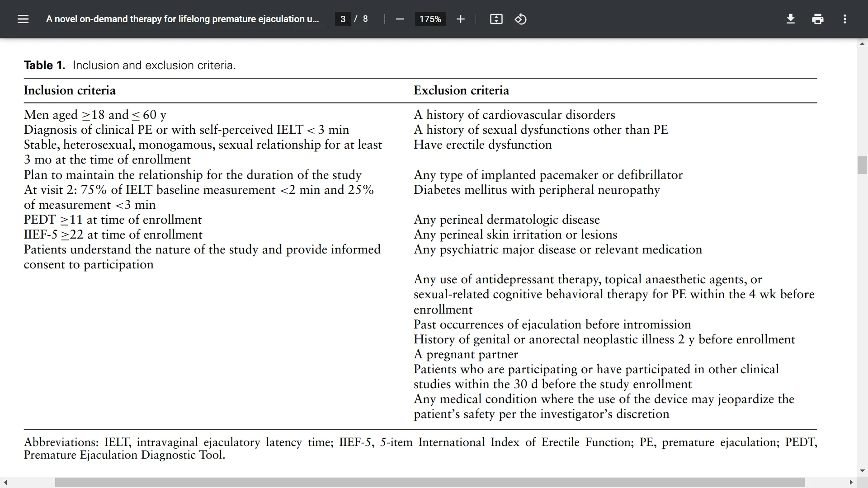Click 'Any medical condition where' line
Viewport: 868px width, 488px height.
(604, 399)
